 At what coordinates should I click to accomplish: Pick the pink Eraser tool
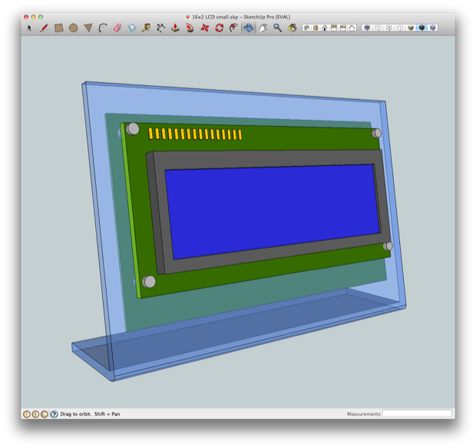[x=117, y=28]
